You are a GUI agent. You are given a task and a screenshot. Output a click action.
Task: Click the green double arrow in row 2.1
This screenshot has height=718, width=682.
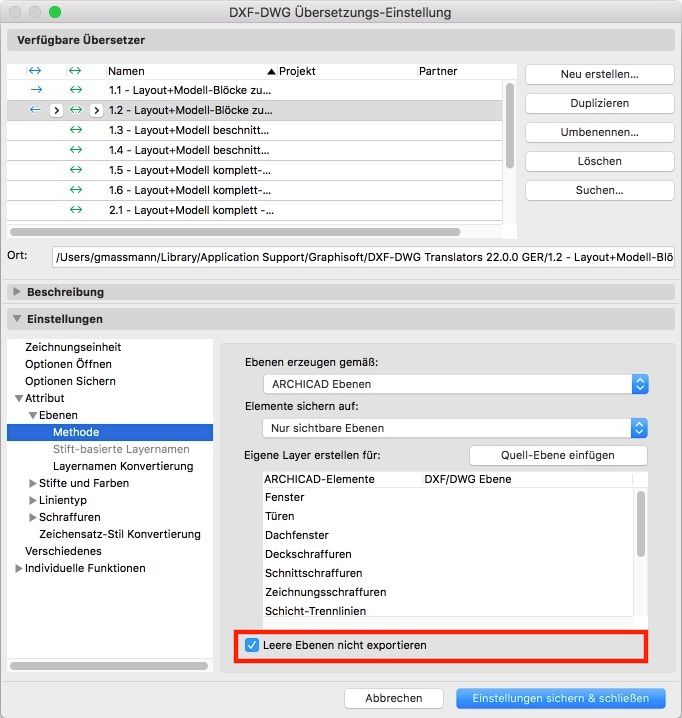(76, 210)
